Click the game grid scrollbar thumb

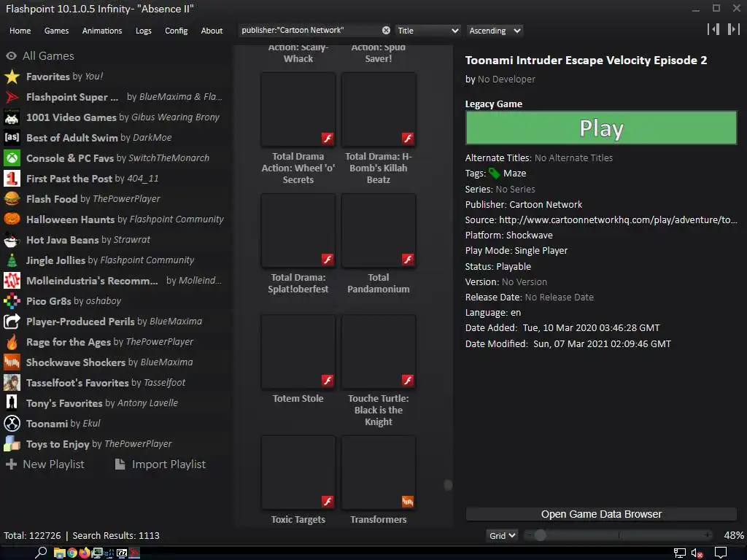(x=448, y=485)
